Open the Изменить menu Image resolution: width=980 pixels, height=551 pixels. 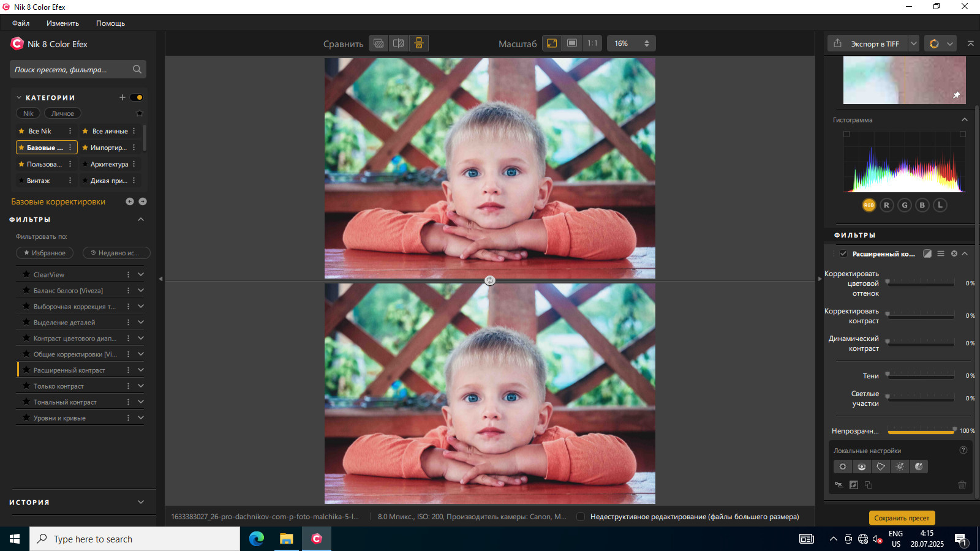coord(62,23)
